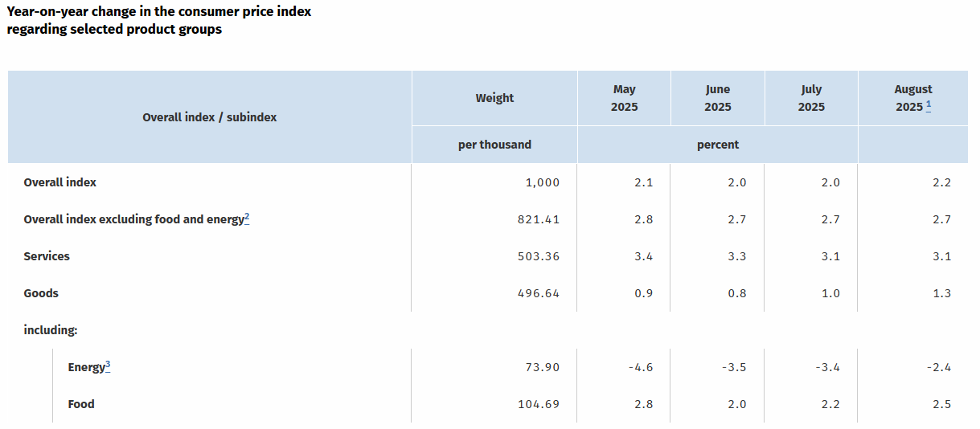
Task: Open footnote 2 after 'excluding food and energy'
Action: pyautogui.click(x=248, y=217)
